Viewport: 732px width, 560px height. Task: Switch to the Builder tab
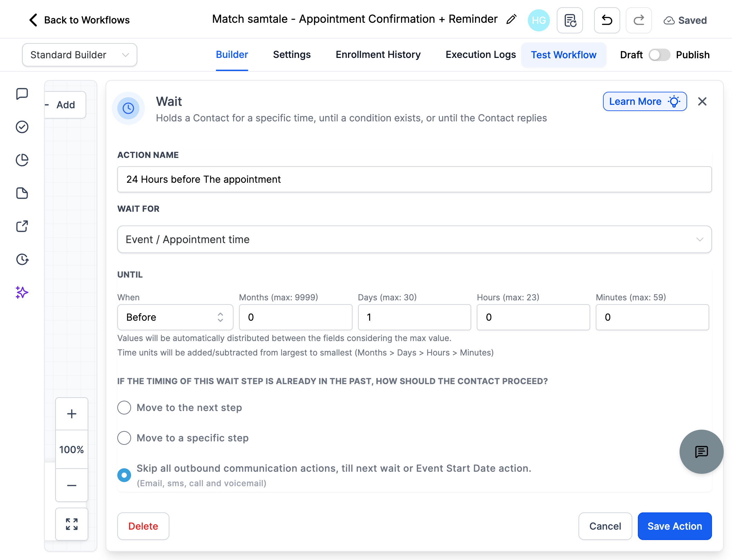232,55
